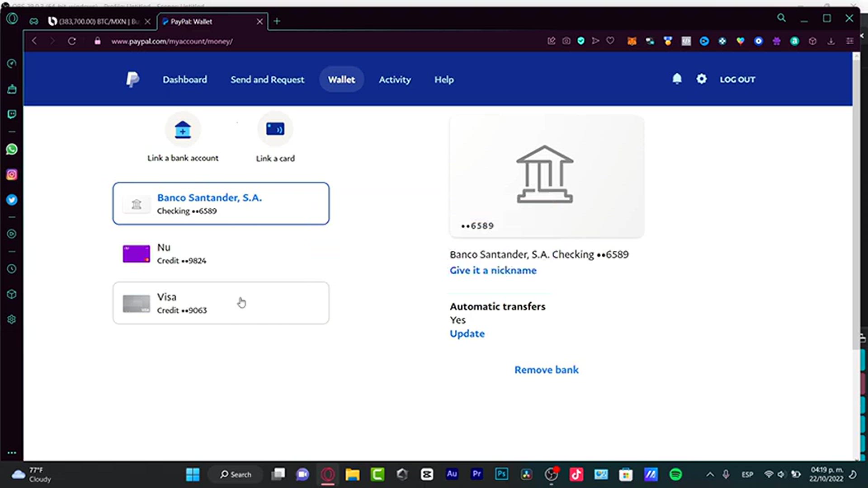Open the downloads arrow icon in toolbar
The width and height of the screenshot is (868, 488).
[831, 41]
